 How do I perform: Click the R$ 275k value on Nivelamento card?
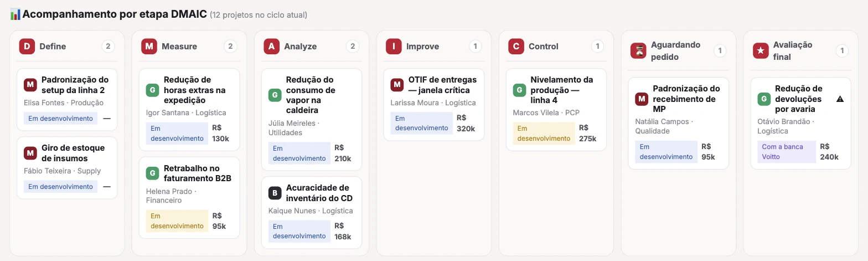coord(588,134)
